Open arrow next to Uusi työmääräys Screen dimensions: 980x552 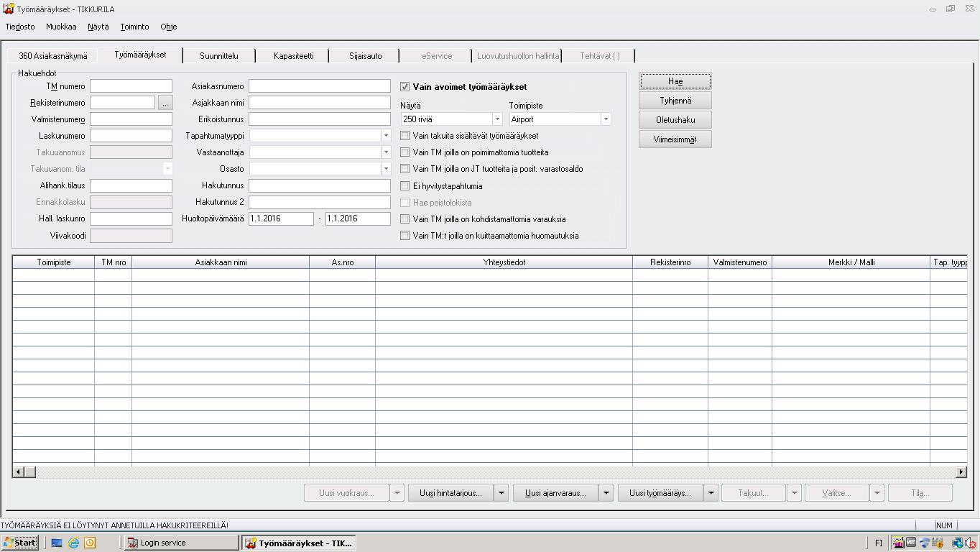click(x=711, y=493)
